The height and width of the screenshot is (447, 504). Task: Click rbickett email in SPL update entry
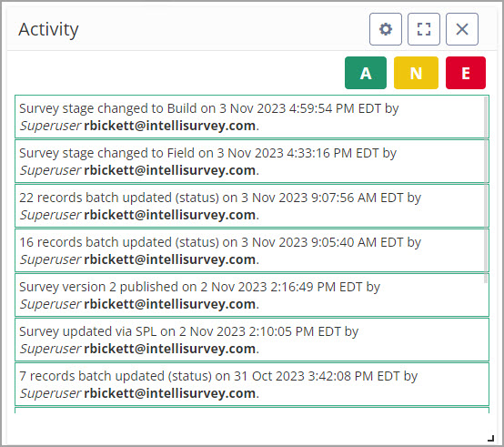(x=170, y=349)
